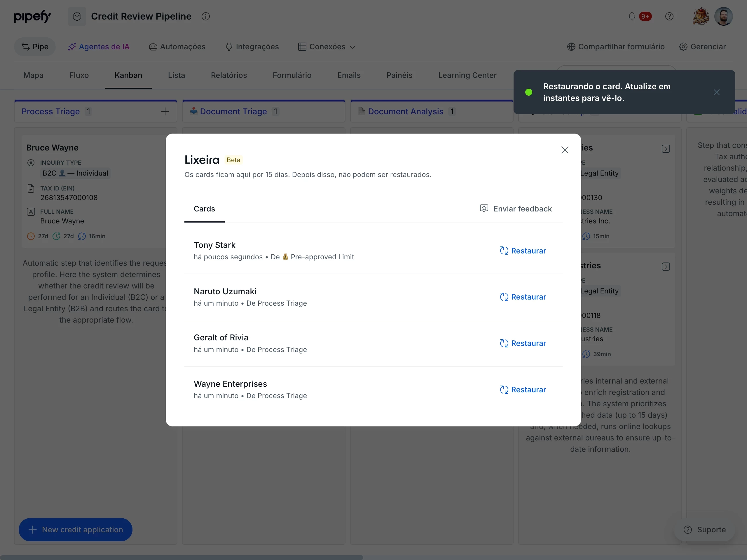
Task: Restore the Naruto Uzumaki card
Action: (x=523, y=297)
